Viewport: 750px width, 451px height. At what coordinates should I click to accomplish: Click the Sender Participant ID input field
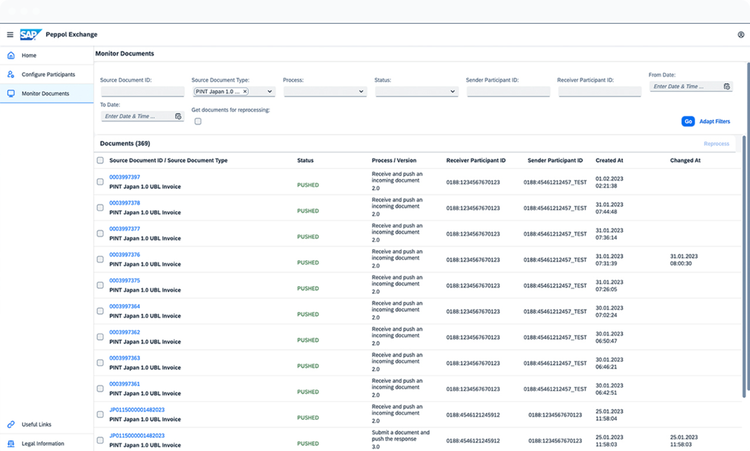click(x=508, y=91)
